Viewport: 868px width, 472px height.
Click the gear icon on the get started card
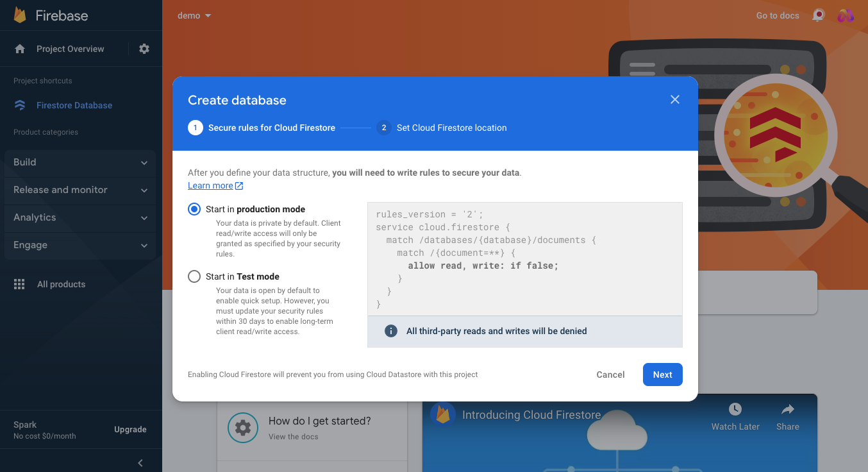click(243, 428)
